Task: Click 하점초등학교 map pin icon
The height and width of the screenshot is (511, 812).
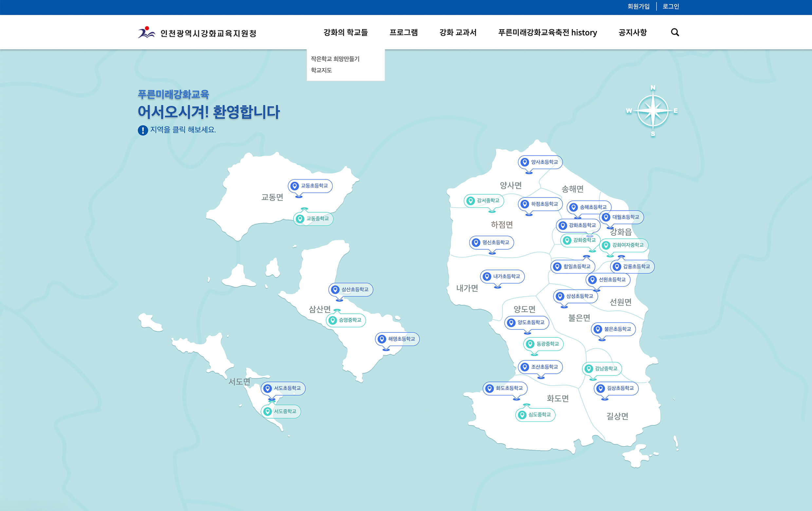Action: [x=525, y=204]
